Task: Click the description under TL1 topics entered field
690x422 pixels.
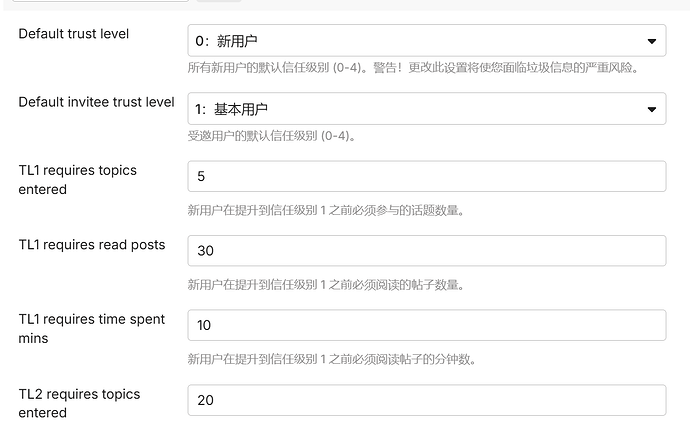Action: (x=325, y=210)
